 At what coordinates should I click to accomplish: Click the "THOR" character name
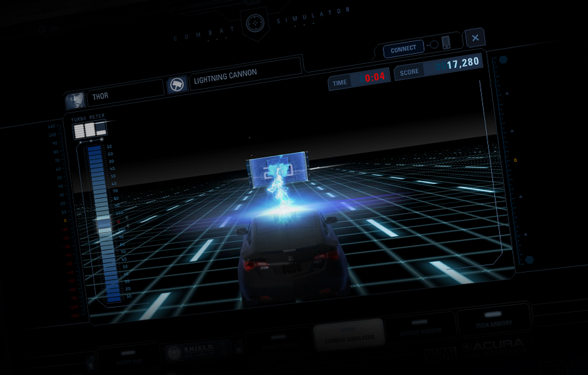pyautogui.click(x=100, y=96)
